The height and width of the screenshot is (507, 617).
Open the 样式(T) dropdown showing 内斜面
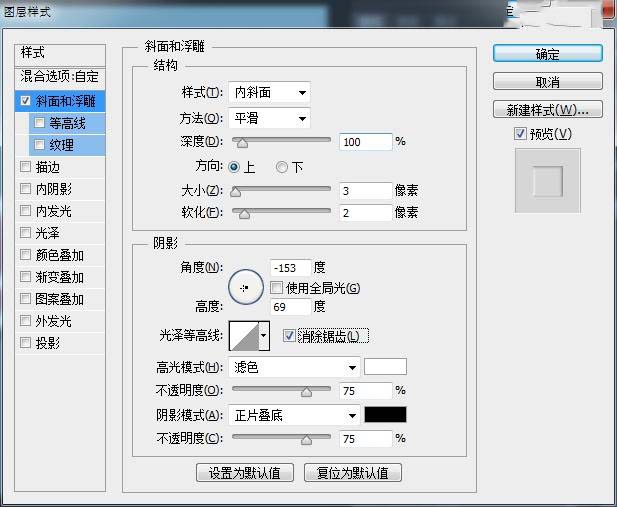coord(269,93)
